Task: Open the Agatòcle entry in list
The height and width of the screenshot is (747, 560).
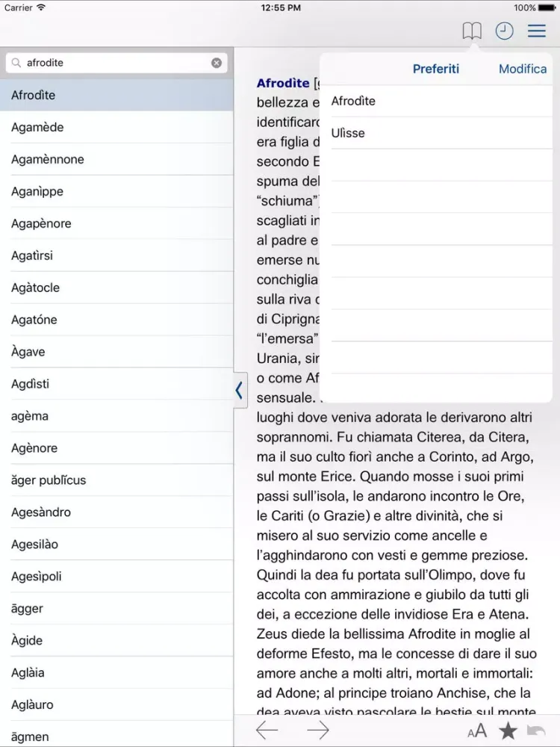Action: (x=35, y=288)
